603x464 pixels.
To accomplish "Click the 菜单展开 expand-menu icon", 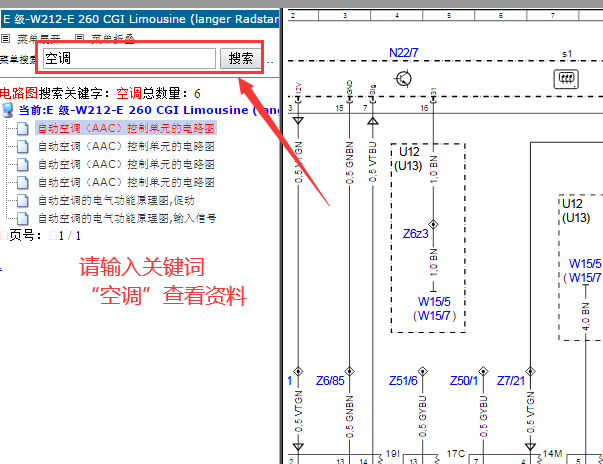I will [5, 38].
